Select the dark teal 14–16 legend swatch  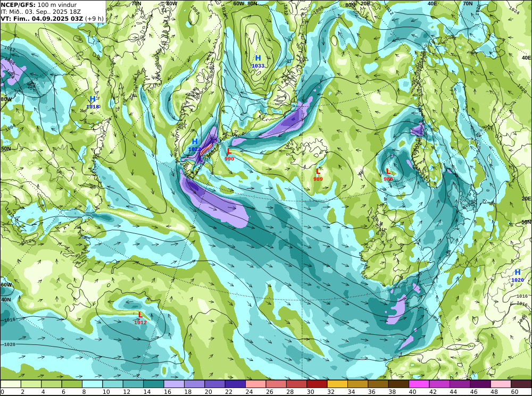tap(153, 384)
